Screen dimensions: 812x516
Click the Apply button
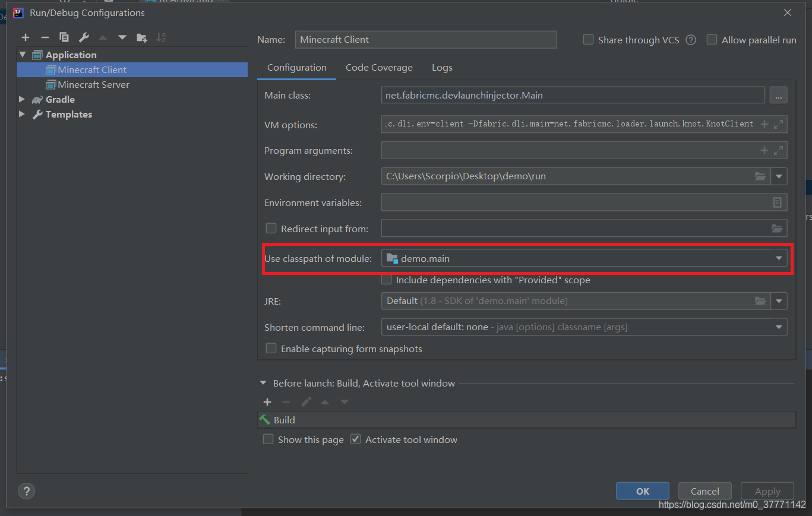(767, 491)
